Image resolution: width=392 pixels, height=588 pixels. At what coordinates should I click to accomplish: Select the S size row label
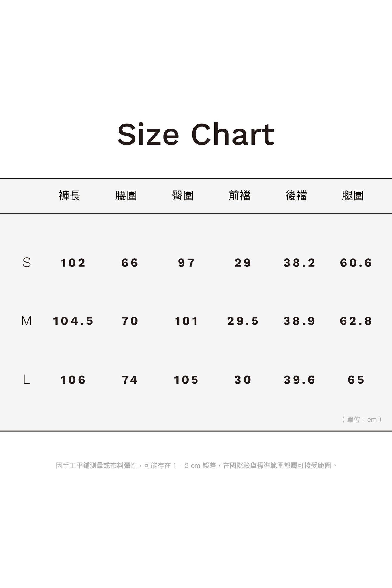pos(27,263)
